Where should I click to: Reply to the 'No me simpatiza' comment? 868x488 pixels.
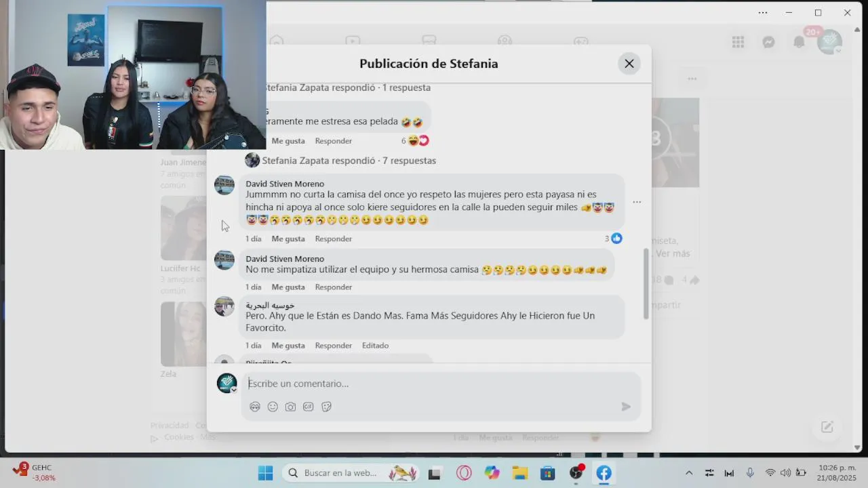pyautogui.click(x=334, y=287)
